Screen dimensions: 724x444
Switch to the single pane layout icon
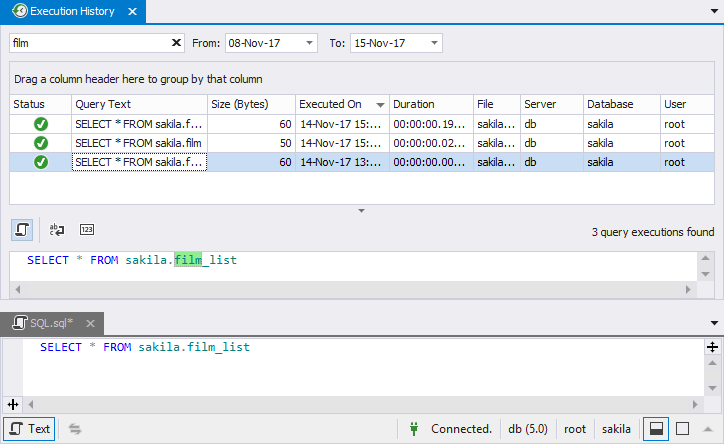click(683, 429)
